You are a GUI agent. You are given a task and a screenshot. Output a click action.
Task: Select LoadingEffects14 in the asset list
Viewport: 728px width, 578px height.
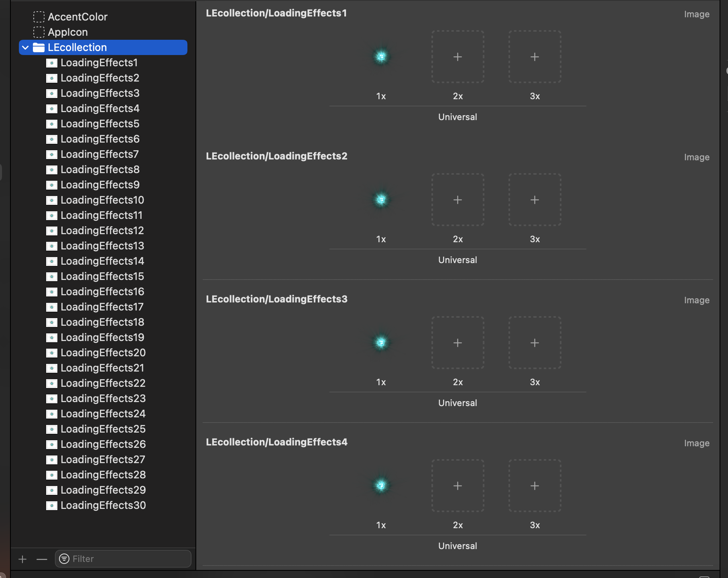coord(102,261)
